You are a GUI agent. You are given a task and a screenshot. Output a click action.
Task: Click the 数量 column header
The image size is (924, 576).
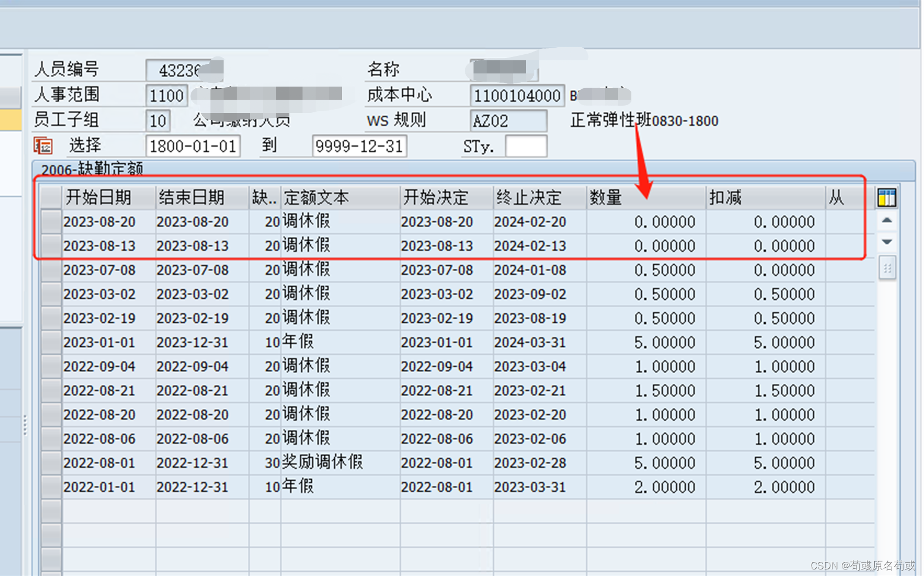point(646,197)
